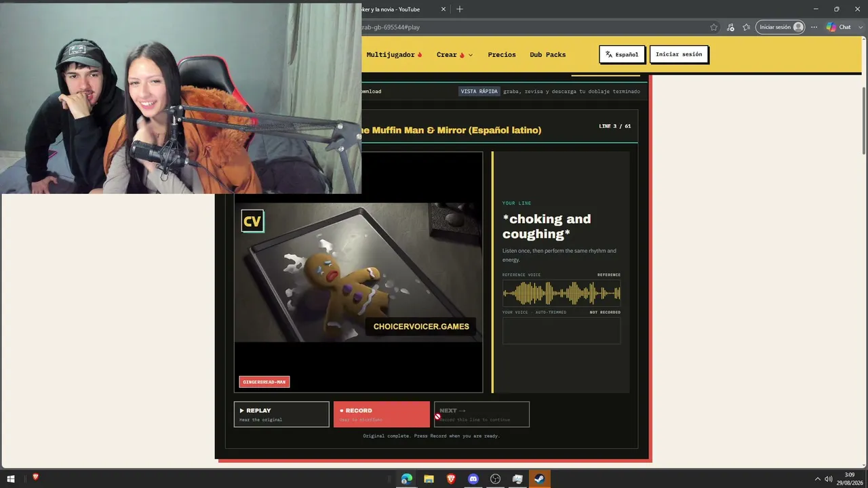Open Steam from the taskbar

pyautogui.click(x=539, y=479)
